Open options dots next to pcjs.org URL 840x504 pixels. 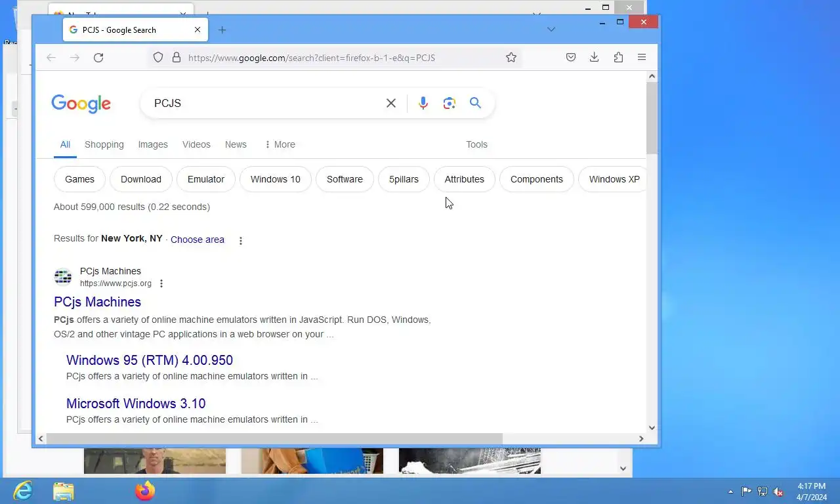(161, 283)
